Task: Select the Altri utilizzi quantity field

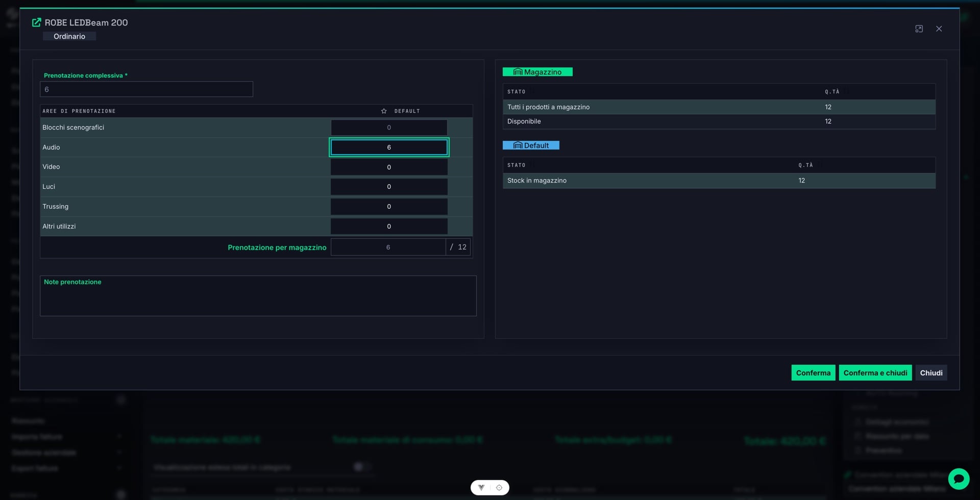Action: coord(389,227)
